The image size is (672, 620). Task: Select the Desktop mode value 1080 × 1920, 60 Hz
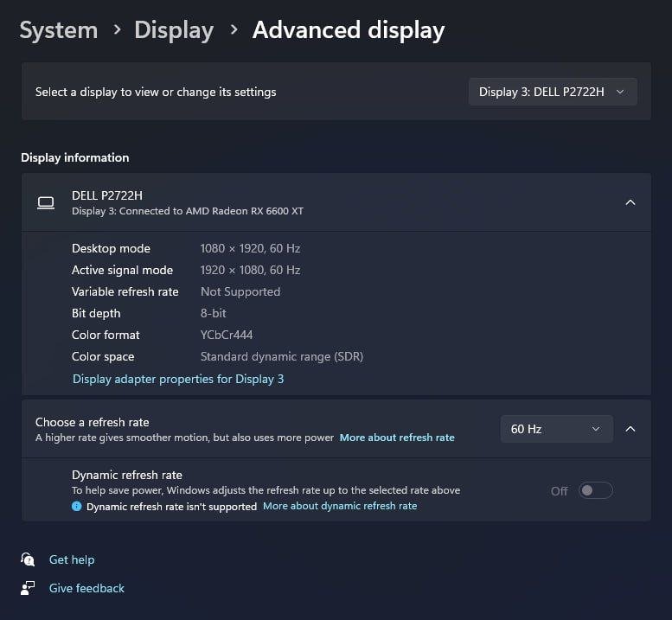point(250,248)
